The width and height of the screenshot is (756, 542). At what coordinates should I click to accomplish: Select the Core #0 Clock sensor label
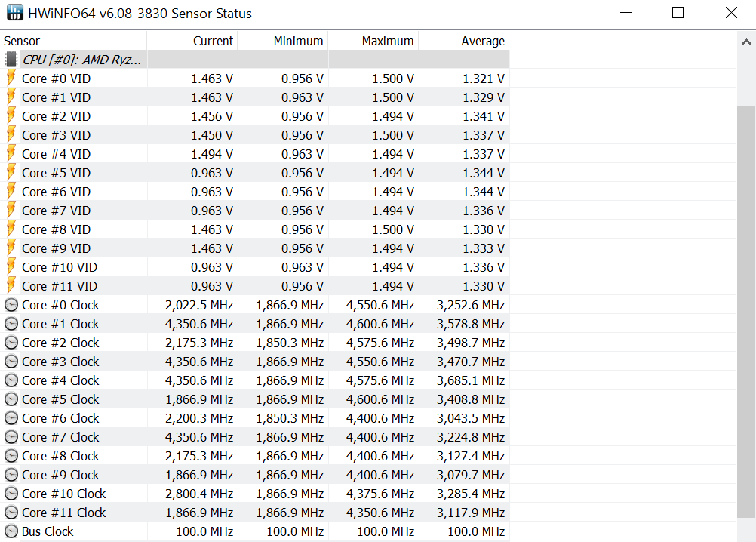click(60, 305)
